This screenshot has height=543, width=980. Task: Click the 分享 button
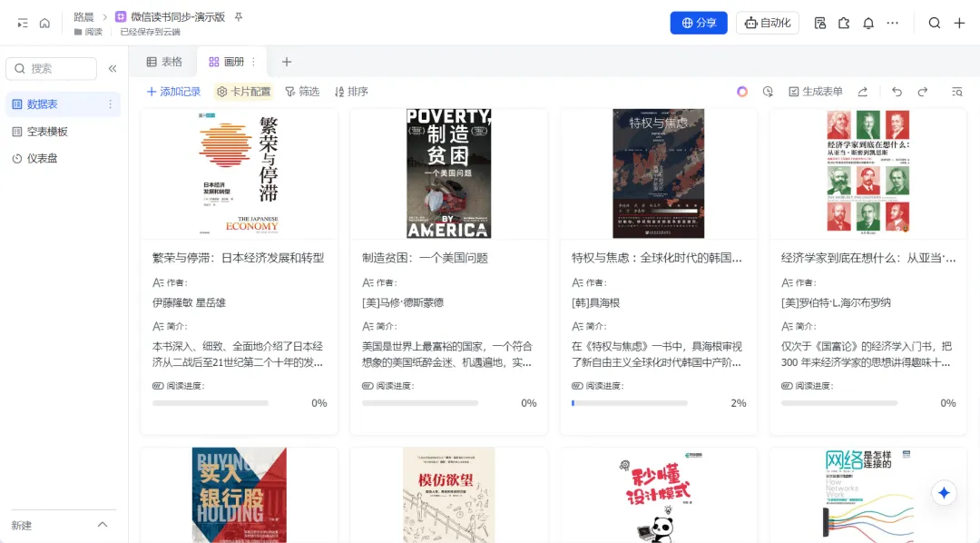tap(699, 23)
